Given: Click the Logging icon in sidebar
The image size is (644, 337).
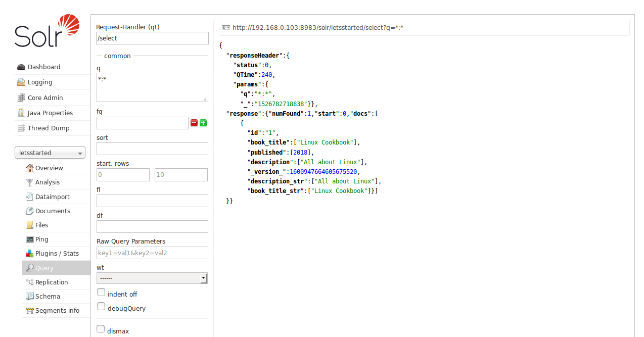Looking at the screenshot, I should (x=21, y=82).
